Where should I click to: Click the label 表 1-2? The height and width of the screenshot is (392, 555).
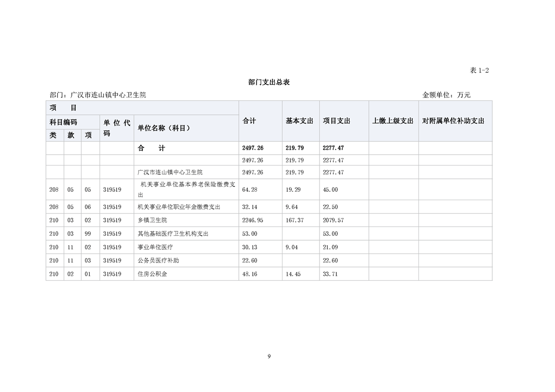(x=479, y=70)
